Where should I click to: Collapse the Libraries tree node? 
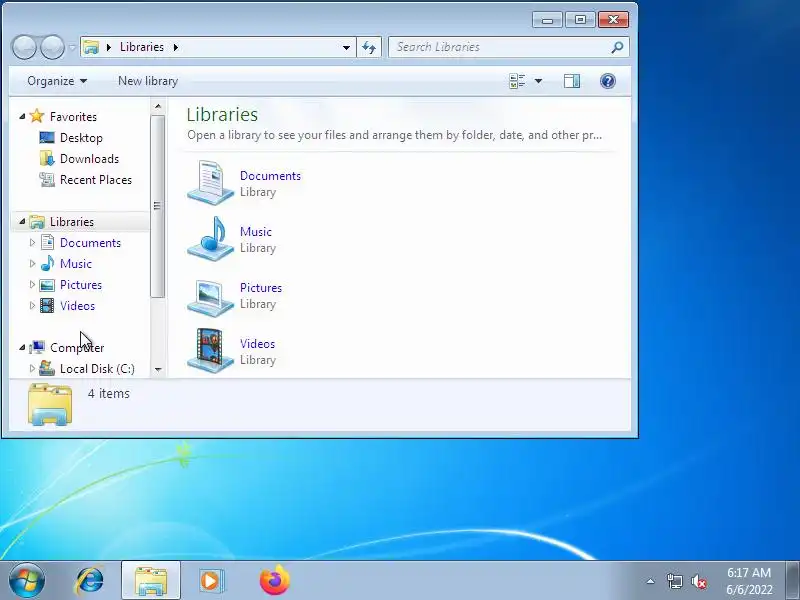[x=22, y=221]
